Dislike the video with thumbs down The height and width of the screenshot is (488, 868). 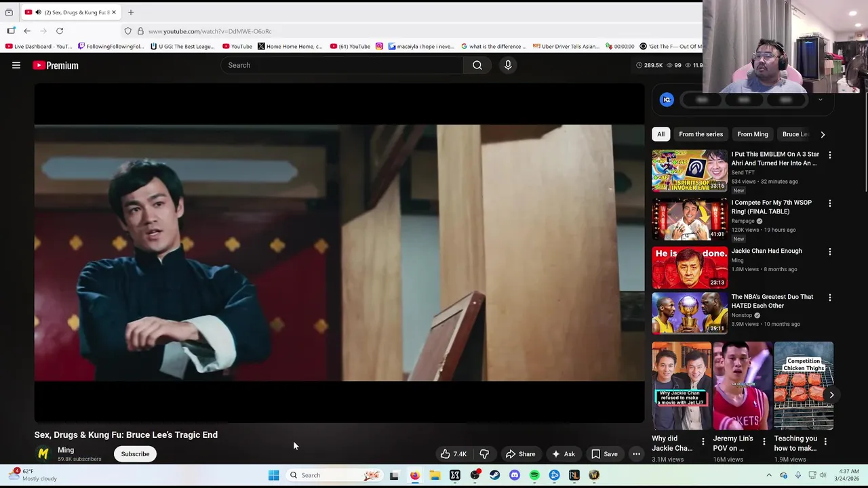click(484, 454)
